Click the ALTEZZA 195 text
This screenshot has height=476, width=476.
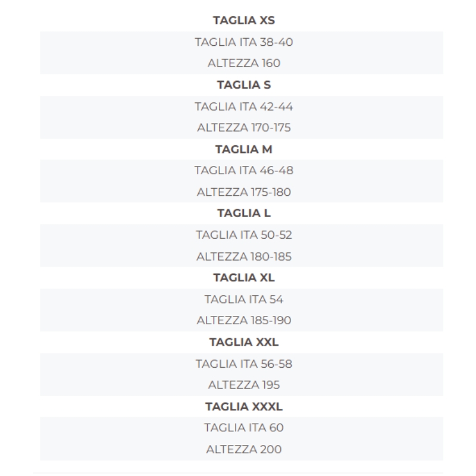244,385
